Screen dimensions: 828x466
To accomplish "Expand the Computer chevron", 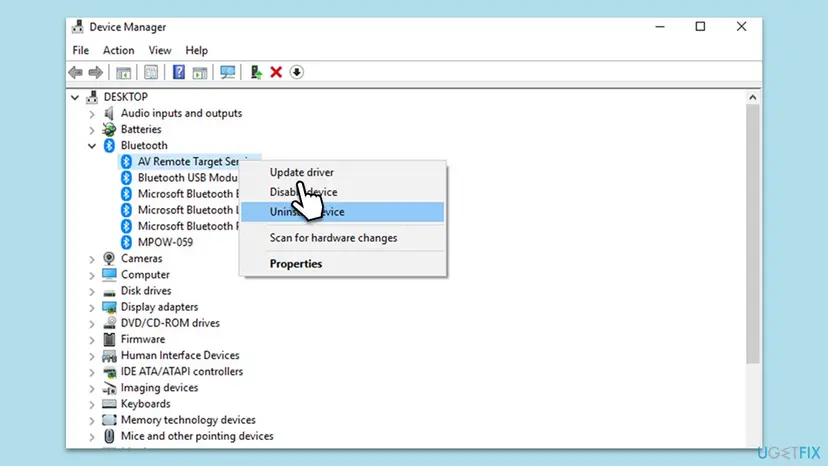I will (92, 275).
